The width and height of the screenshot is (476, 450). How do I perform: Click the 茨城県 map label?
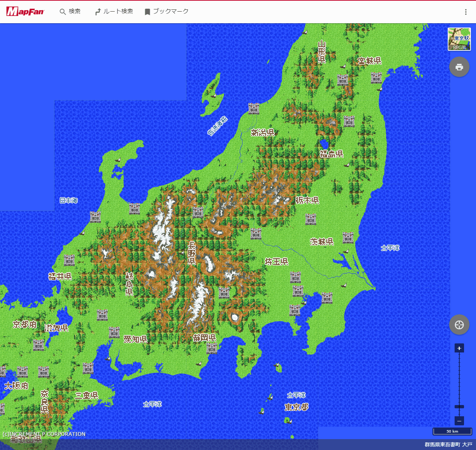[x=322, y=241]
